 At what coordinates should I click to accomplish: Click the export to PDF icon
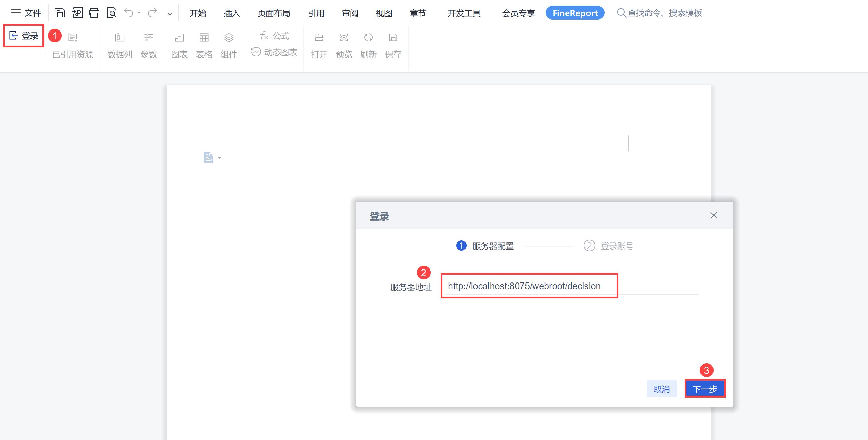point(77,13)
